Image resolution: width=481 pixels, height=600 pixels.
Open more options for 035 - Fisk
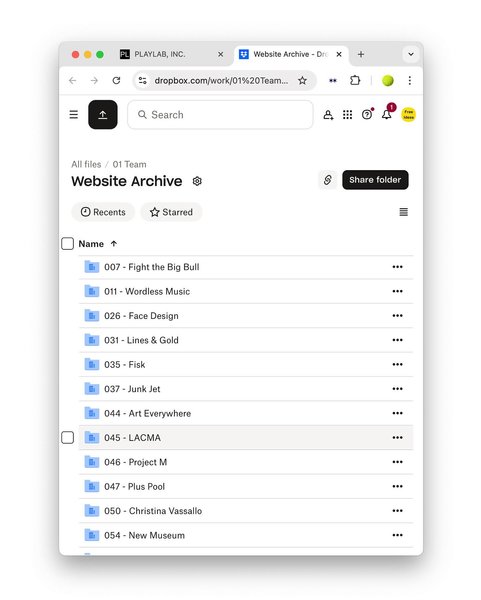point(397,364)
